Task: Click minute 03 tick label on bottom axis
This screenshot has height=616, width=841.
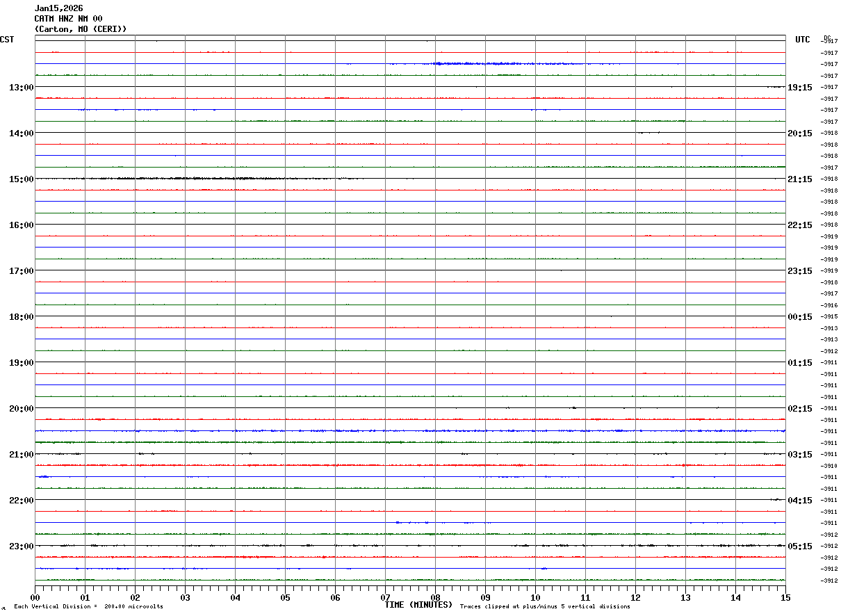Action: 185,597
